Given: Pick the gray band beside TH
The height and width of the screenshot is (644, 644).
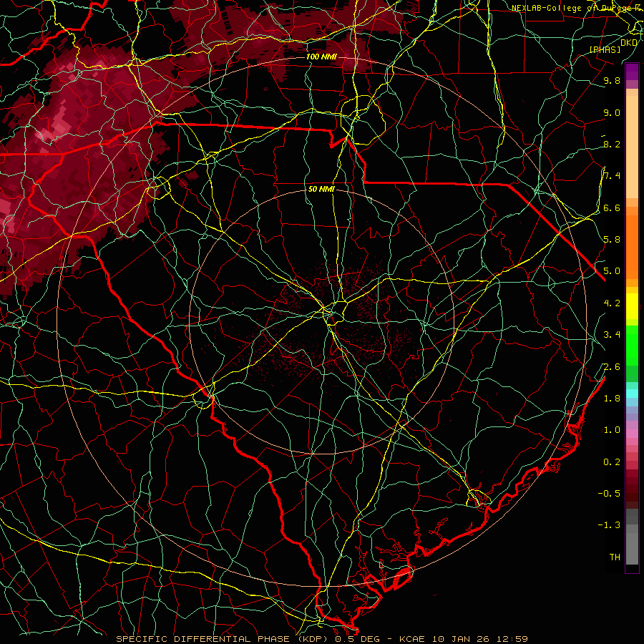Looking at the screenshot, I should (x=632, y=549).
